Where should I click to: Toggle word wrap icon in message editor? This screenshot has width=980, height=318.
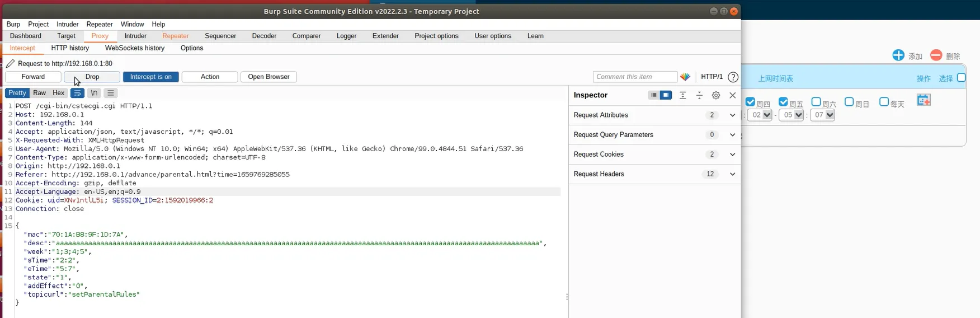[x=77, y=93]
